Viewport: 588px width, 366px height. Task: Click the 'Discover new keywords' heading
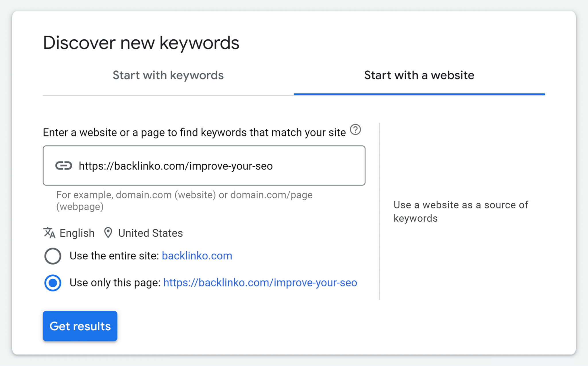(141, 43)
